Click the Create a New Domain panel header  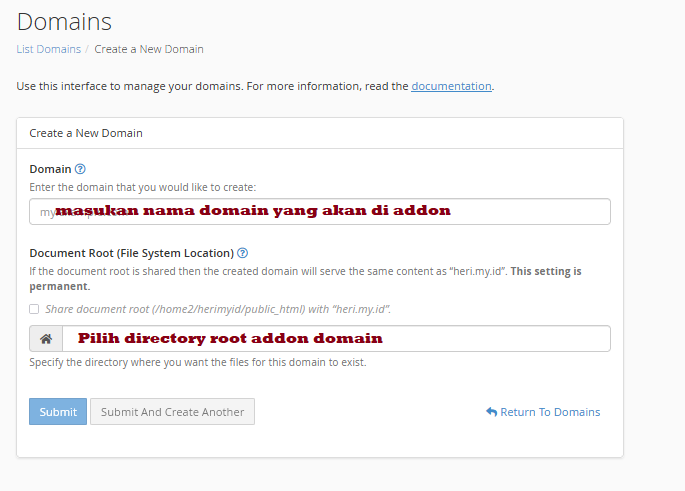coord(86,133)
